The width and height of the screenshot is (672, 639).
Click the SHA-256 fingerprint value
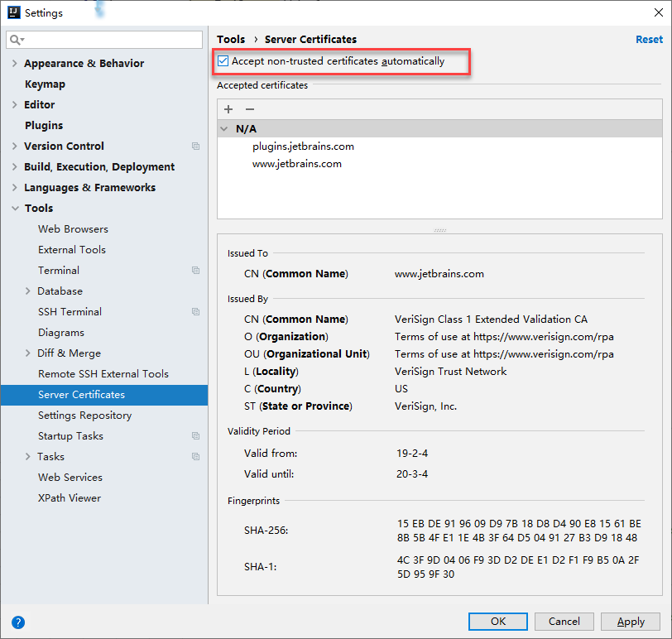click(519, 531)
